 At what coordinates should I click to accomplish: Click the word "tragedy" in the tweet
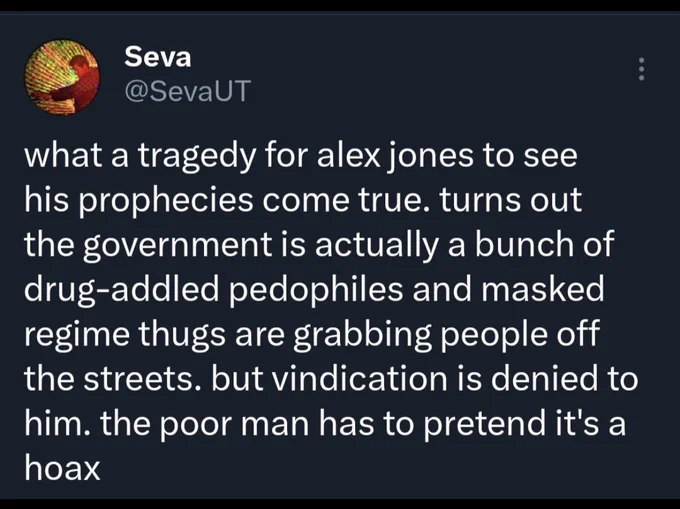197,157
